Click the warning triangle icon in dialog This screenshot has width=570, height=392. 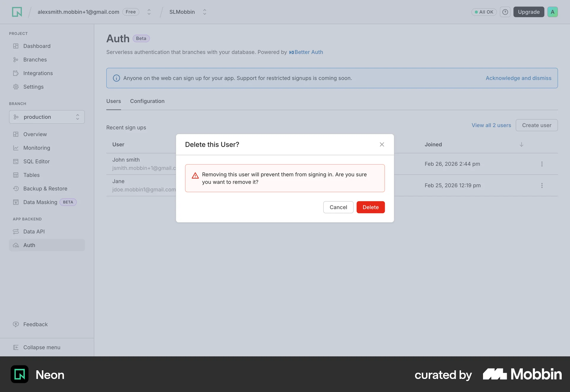click(195, 176)
